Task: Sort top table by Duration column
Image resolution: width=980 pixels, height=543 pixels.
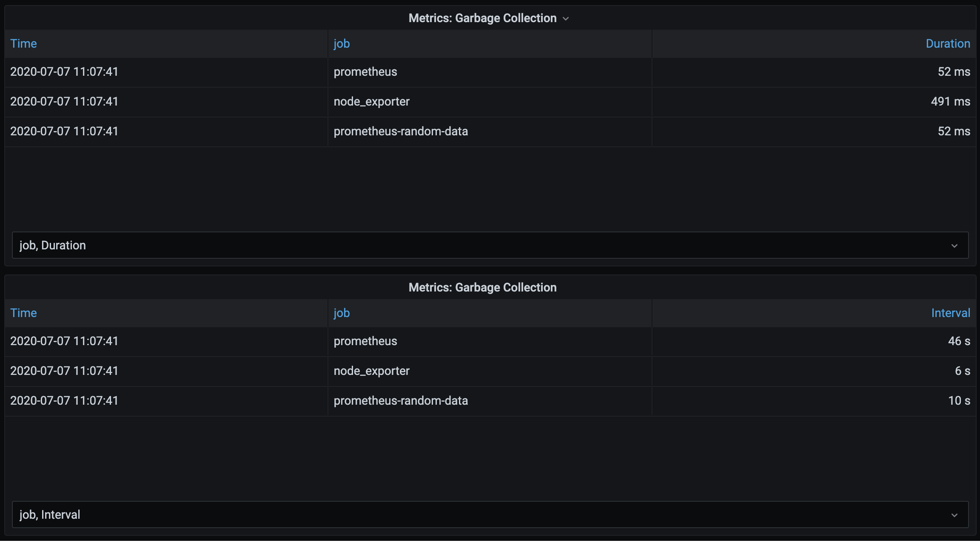Action: (948, 43)
